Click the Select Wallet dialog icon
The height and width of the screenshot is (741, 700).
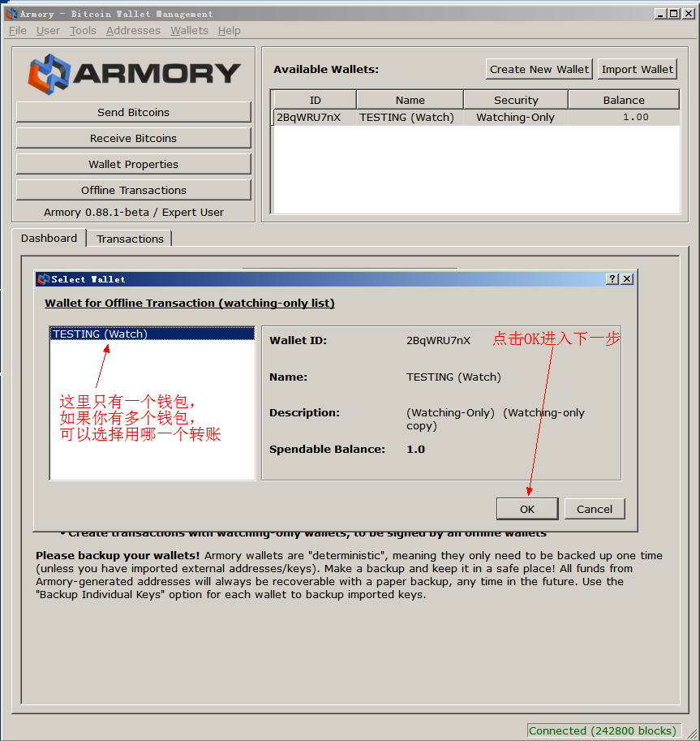(x=43, y=279)
